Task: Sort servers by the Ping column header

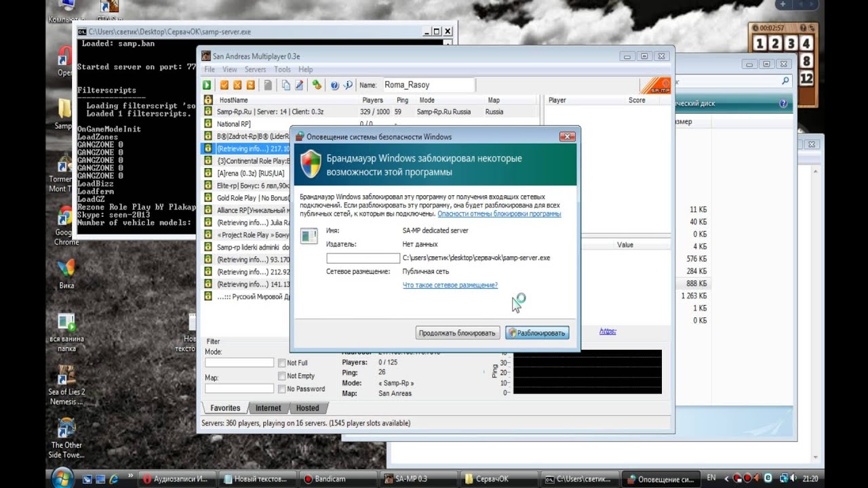Action: [404, 100]
